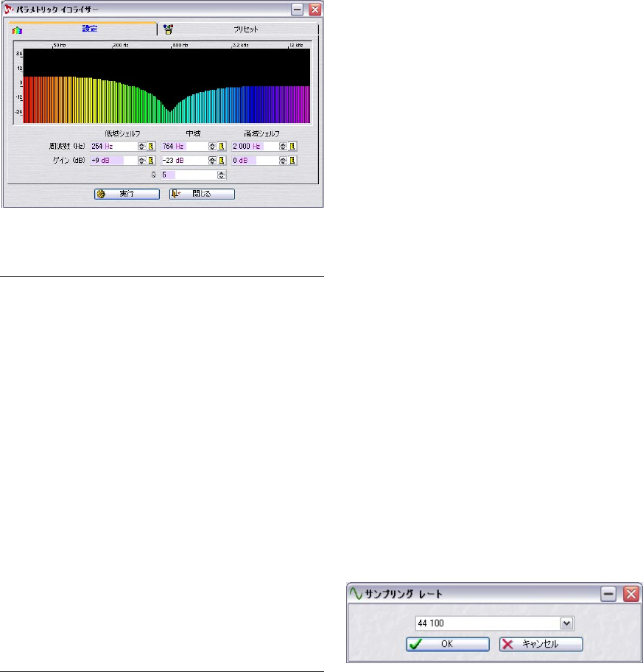
Task: Click the 高域シェルフ column label
Action: coord(261,133)
